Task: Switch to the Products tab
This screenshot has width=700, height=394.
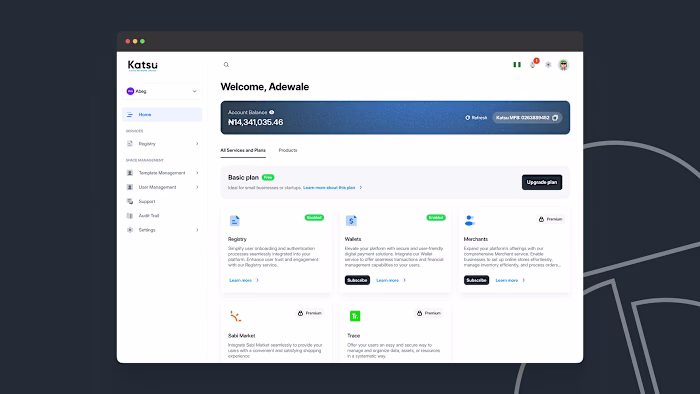Action: [x=288, y=150]
